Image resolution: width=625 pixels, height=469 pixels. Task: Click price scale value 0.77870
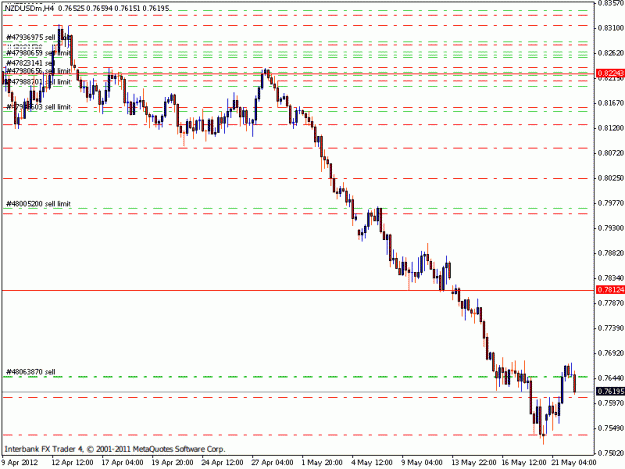(611, 303)
